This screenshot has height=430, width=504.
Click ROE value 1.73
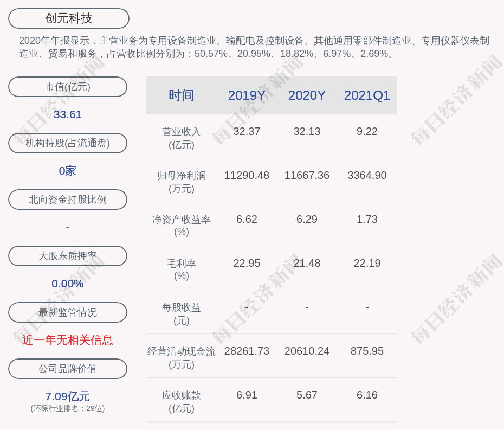[367, 220]
